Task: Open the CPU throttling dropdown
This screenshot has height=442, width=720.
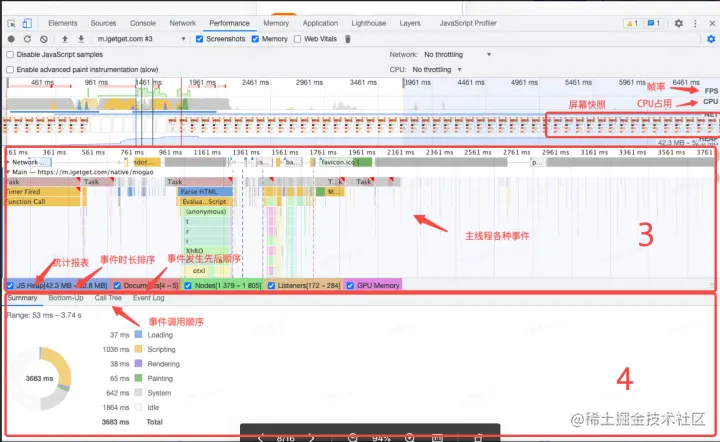Action: point(437,70)
